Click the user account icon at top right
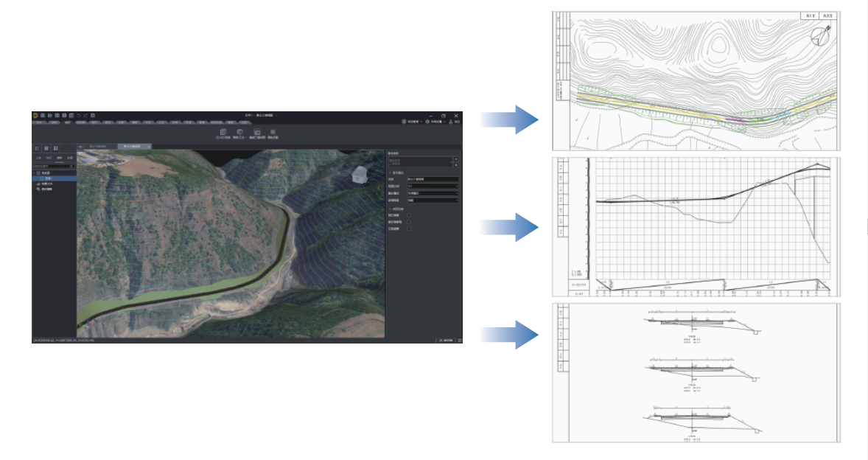 point(450,122)
